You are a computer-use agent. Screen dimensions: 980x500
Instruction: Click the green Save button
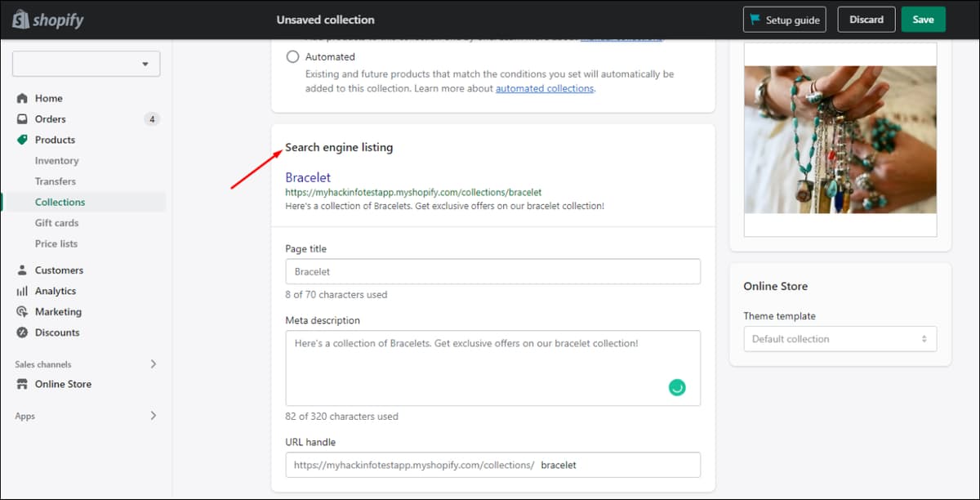tap(924, 20)
